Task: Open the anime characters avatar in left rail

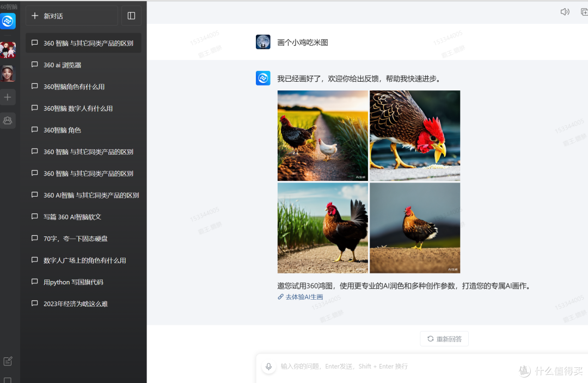Action: tap(8, 50)
